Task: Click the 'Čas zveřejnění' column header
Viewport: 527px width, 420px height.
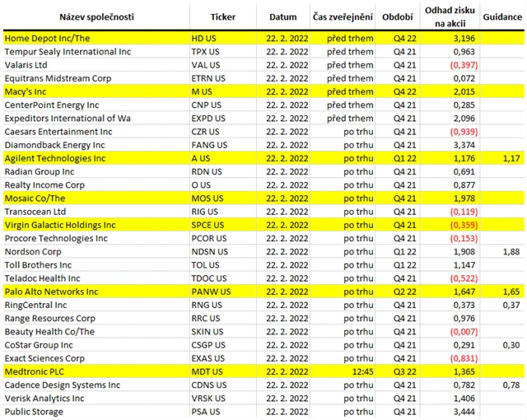Action: point(343,16)
